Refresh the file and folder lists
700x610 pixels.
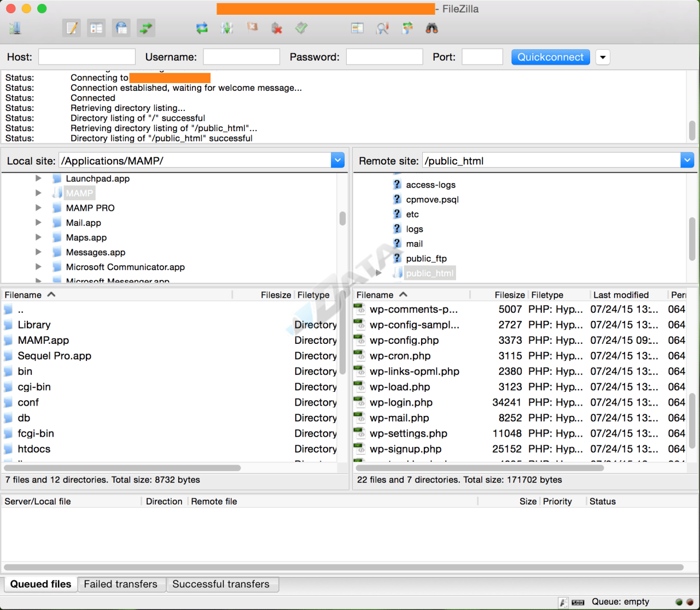[202, 28]
